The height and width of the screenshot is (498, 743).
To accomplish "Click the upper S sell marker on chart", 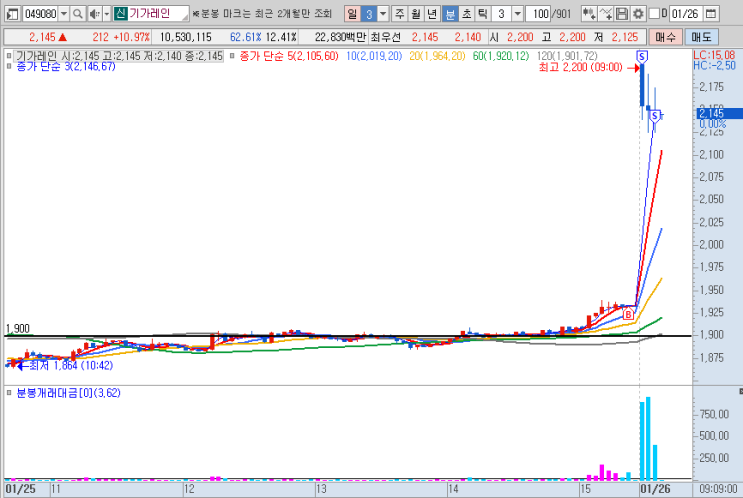I will pos(642,57).
